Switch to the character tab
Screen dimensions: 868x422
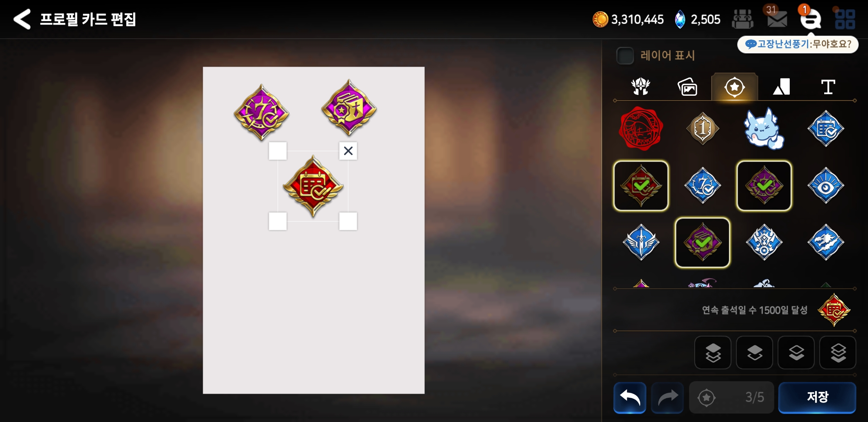(x=641, y=86)
